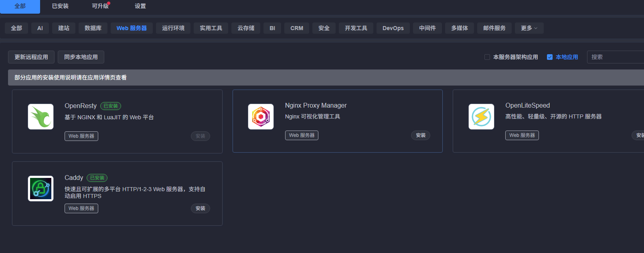Click Caddy's 已安装 badge

click(x=97, y=178)
